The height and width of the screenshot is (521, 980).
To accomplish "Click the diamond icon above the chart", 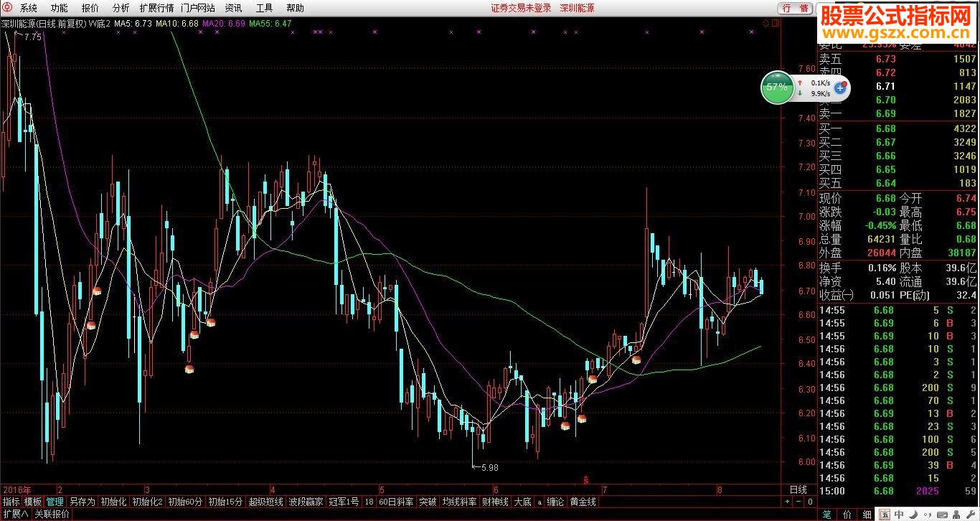I will pyautogui.click(x=765, y=23).
